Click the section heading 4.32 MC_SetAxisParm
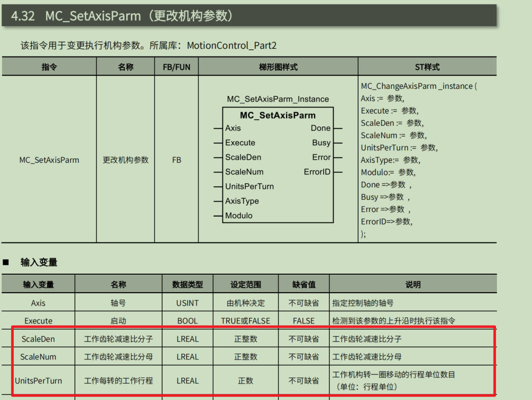This screenshot has width=532, height=400. point(122,15)
